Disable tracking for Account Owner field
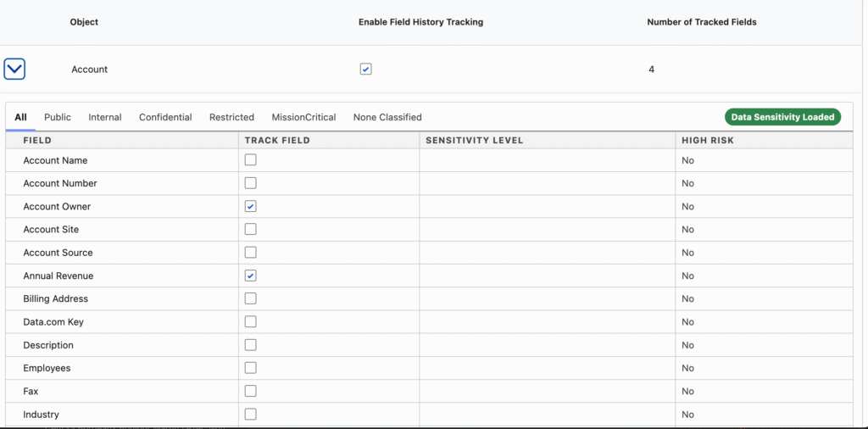 pos(250,206)
